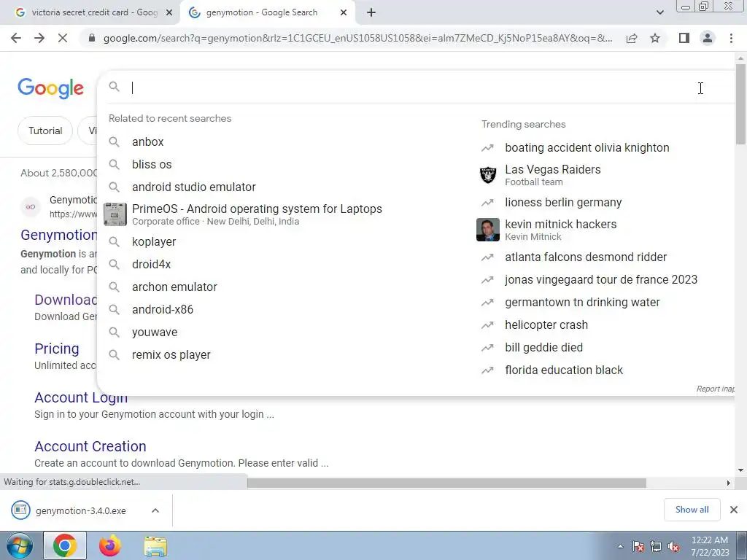Open the Chrome profile menu
Screen dimensions: 747x560
point(708,38)
